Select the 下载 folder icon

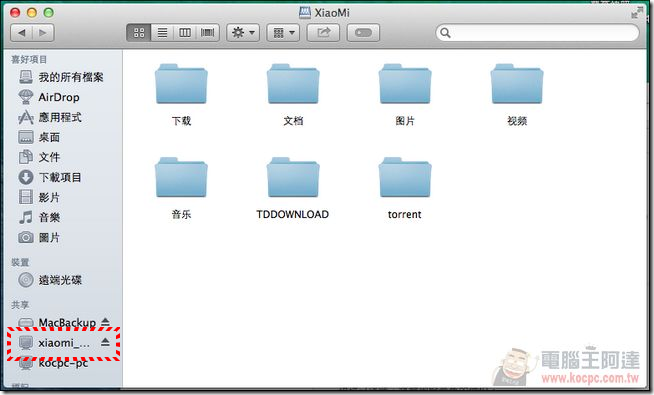(x=181, y=84)
